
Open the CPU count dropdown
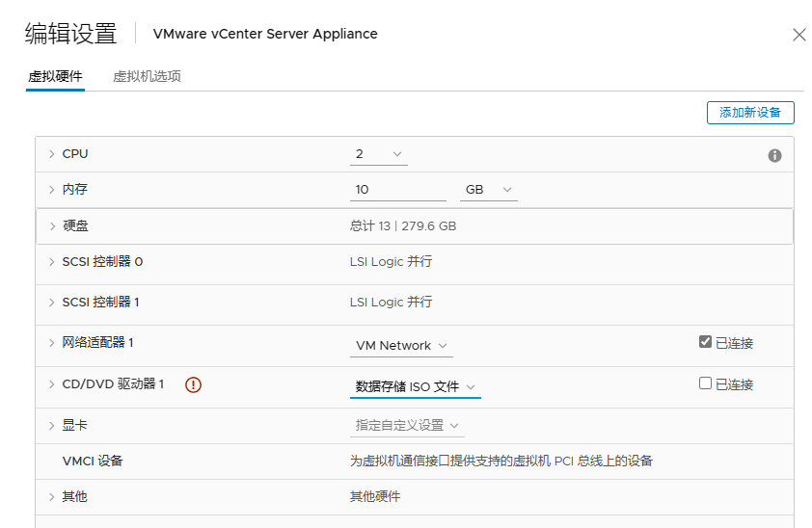pos(378,154)
